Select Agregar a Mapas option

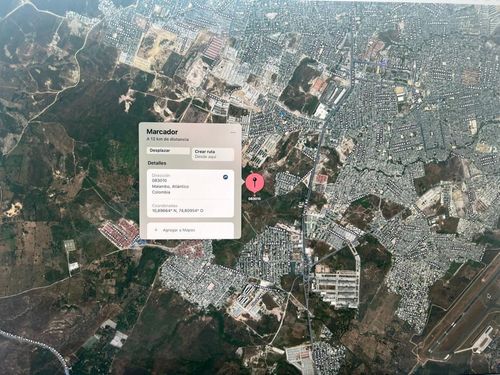pyautogui.click(x=190, y=230)
